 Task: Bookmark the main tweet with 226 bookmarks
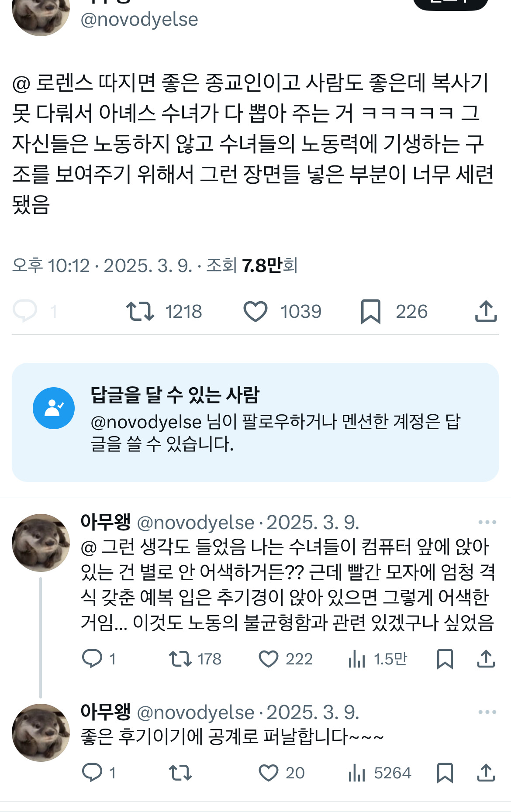(x=371, y=312)
